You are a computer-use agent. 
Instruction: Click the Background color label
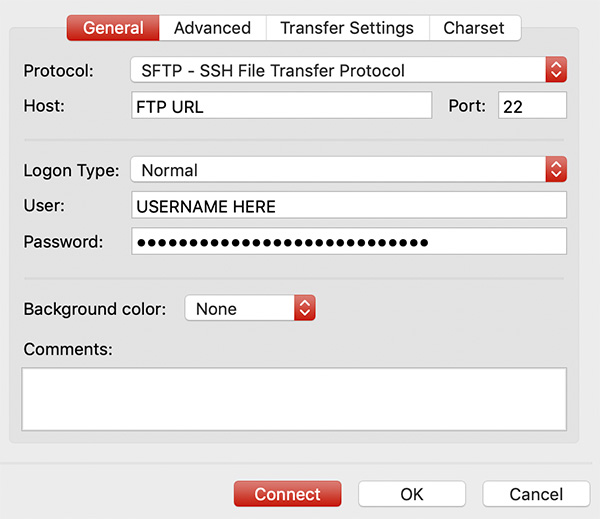[x=95, y=309]
